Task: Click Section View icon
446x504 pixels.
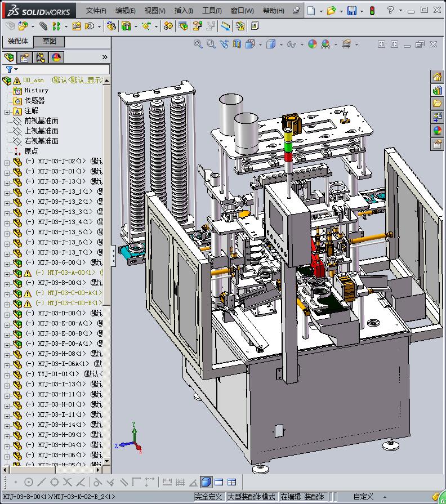Action: pos(237,44)
